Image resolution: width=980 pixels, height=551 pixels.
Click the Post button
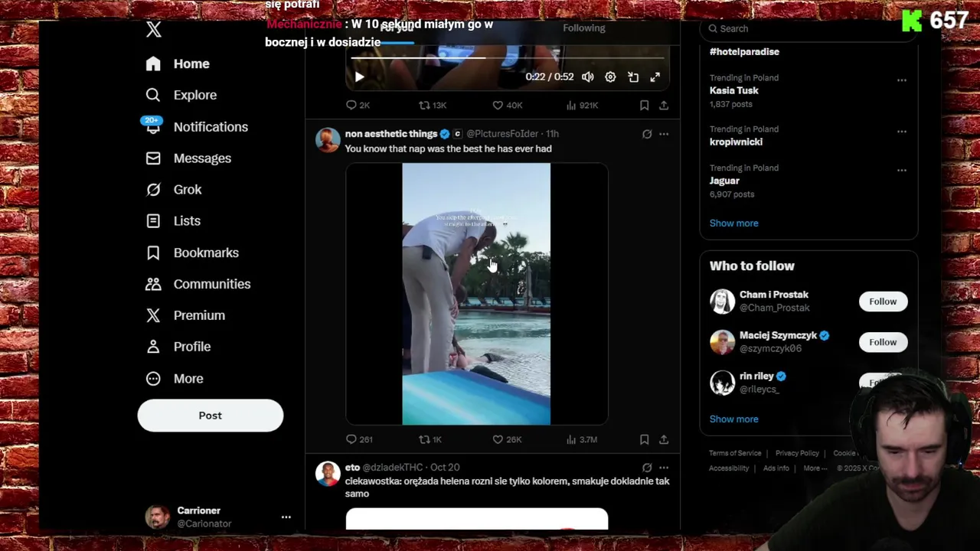pos(211,416)
